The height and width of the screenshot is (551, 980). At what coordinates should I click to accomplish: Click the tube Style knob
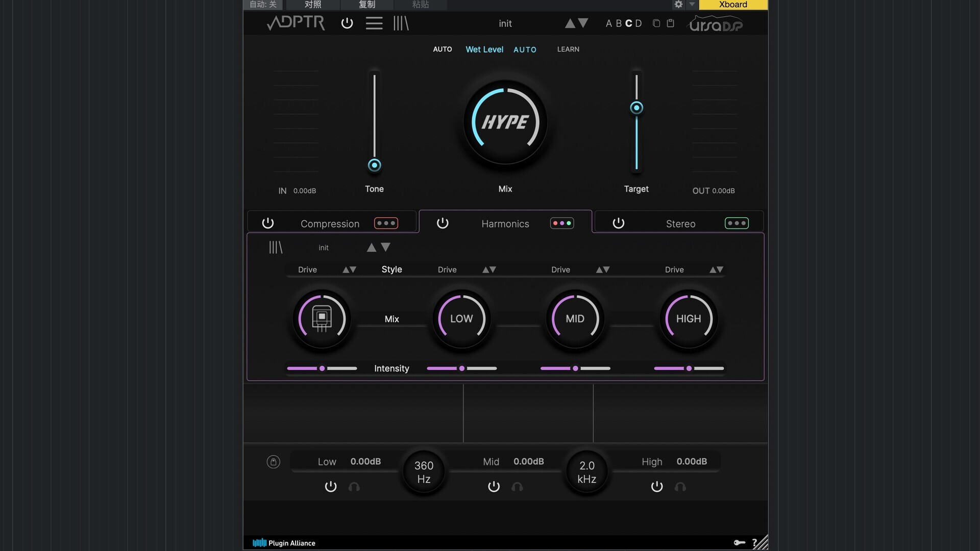click(322, 319)
